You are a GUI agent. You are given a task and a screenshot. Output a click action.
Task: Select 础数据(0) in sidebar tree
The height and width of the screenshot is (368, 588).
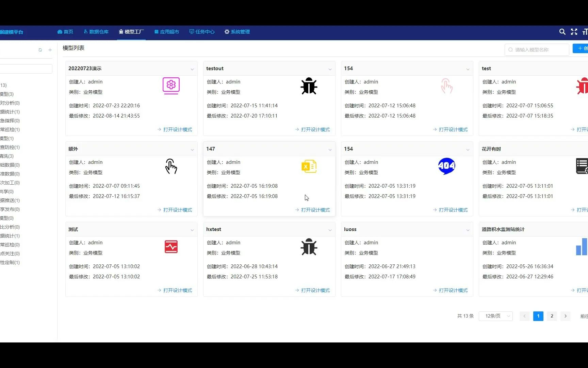point(10,165)
